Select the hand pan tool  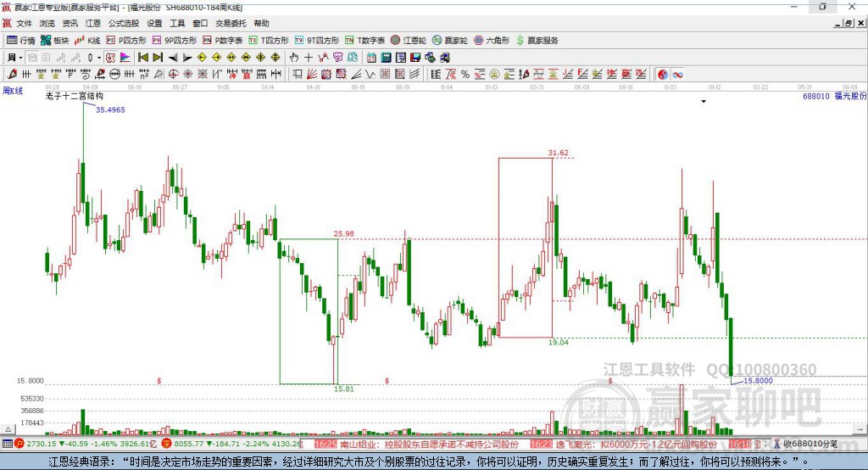[x=294, y=58]
